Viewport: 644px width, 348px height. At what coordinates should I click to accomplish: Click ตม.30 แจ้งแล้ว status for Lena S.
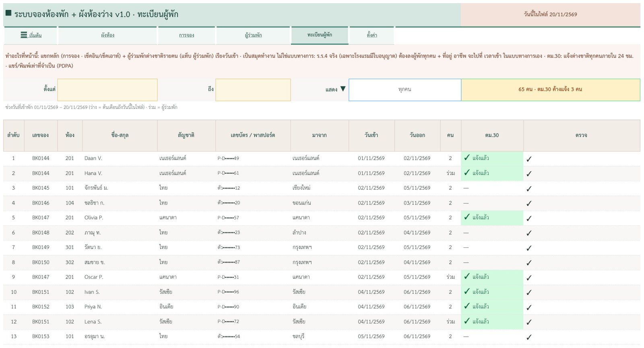(x=492, y=321)
